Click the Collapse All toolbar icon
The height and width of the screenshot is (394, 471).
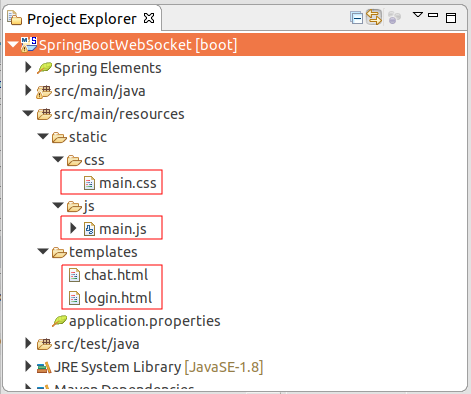coord(356,18)
